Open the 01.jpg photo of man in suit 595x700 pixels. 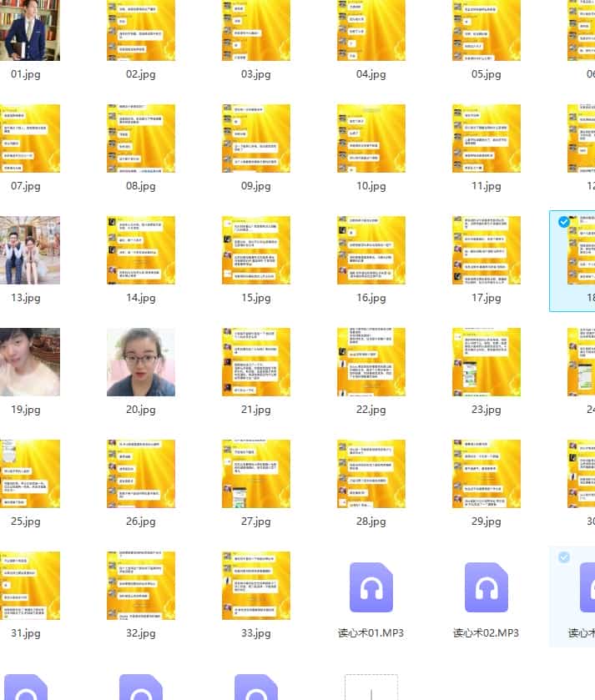coord(30,30)
